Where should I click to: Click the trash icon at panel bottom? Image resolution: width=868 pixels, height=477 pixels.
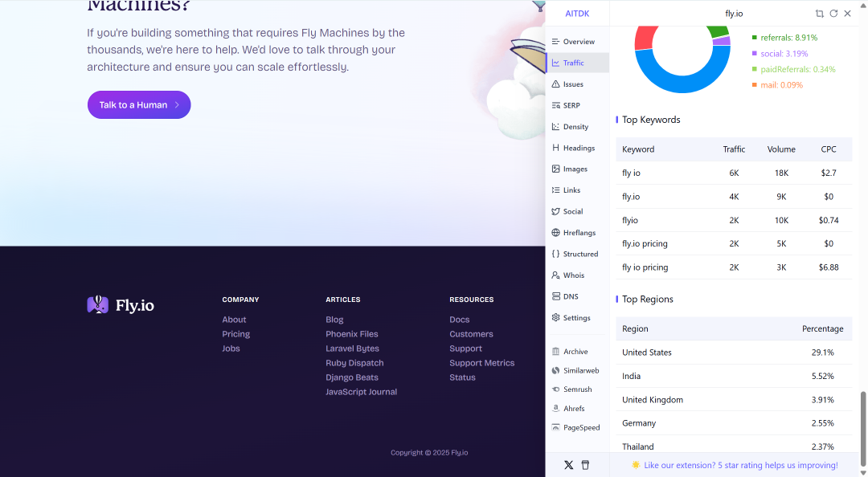(585, 465)
